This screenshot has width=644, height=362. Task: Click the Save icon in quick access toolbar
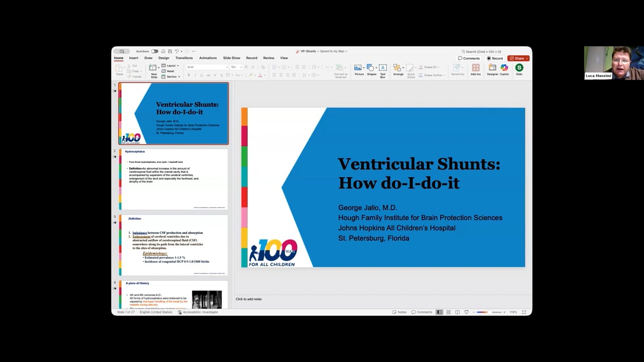(x=170, y=51)
